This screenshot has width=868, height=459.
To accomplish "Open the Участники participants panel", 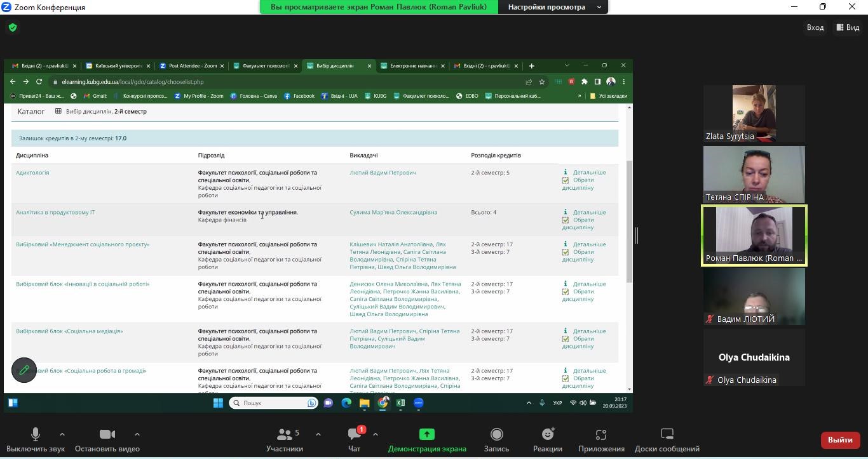I will tap(285, 440).
